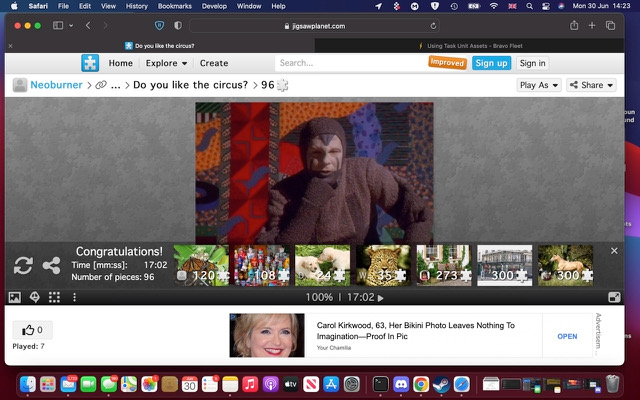Share the result using the share icon beside Congratulations
Image resolution: width=640 pixels, height=400 pixels.
click(51, 265)
